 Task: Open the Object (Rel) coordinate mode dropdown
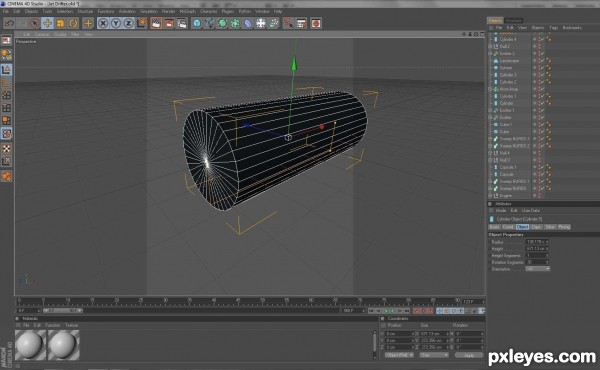pyautogui.click(x=399, y=355)
